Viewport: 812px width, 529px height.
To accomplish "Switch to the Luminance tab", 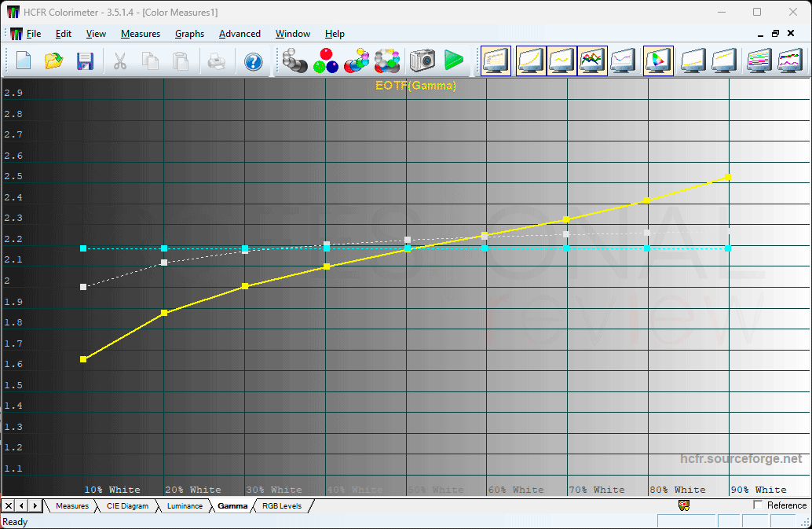I will point(185,505).
